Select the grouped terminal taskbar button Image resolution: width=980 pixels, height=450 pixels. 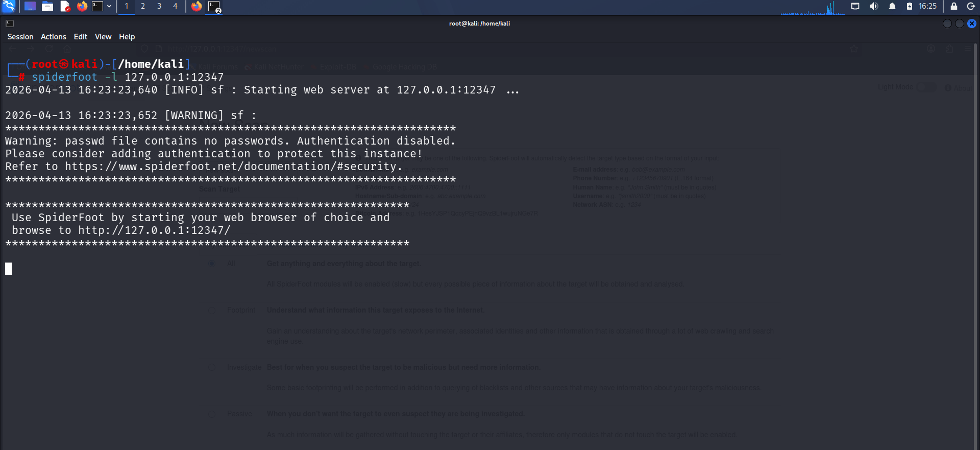[x=214, y=7]
